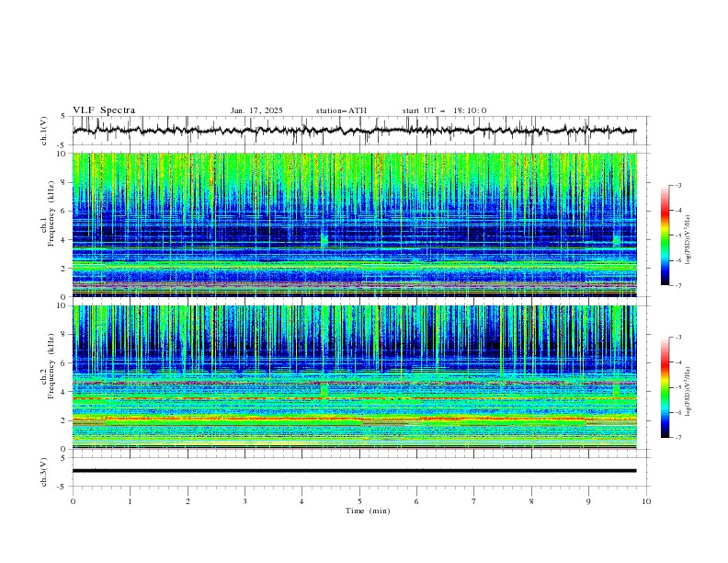Click the log(PSD) label beside ch.2 colorbar

[x=688, y=391]
